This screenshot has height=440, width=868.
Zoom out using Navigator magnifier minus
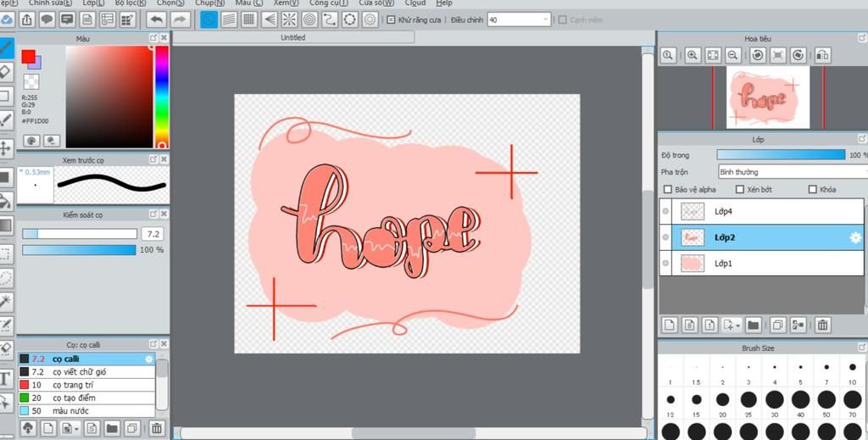tap(733, 55)
